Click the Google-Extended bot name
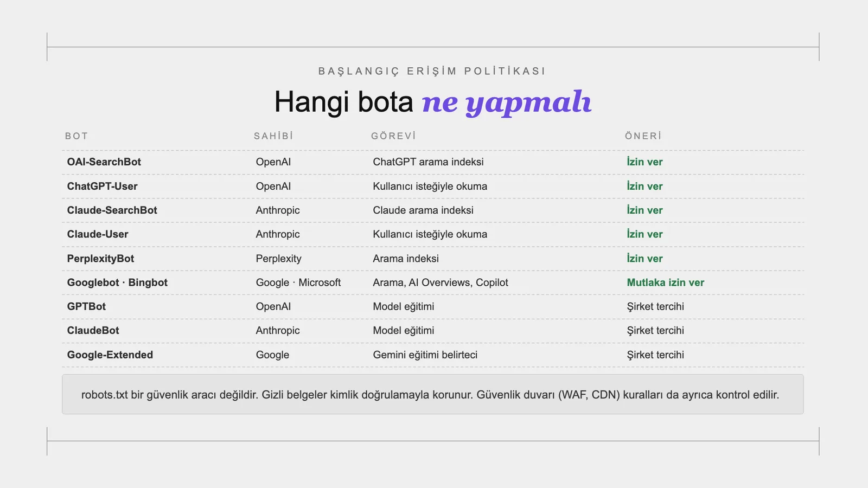Viewport: 868px width, 488px height. pos(110,355)
